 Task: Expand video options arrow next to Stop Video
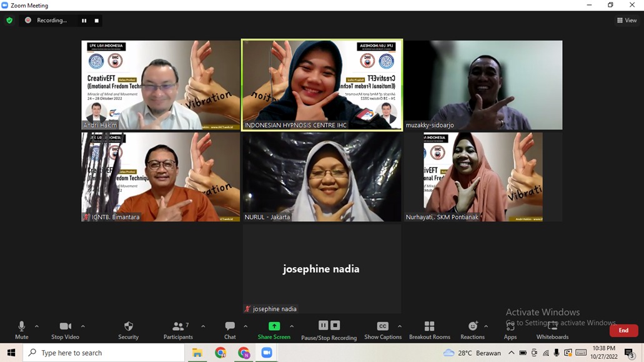coord(83,326)
